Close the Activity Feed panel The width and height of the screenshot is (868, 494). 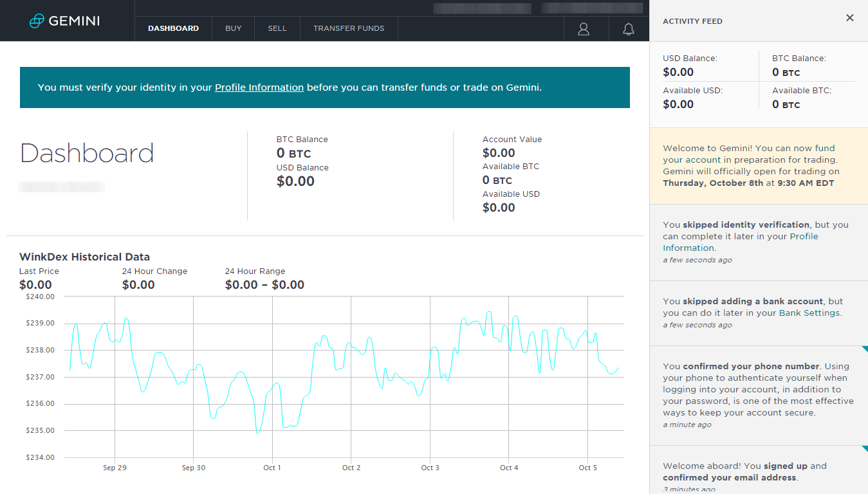pyautogui.click(x=850, y=18)
